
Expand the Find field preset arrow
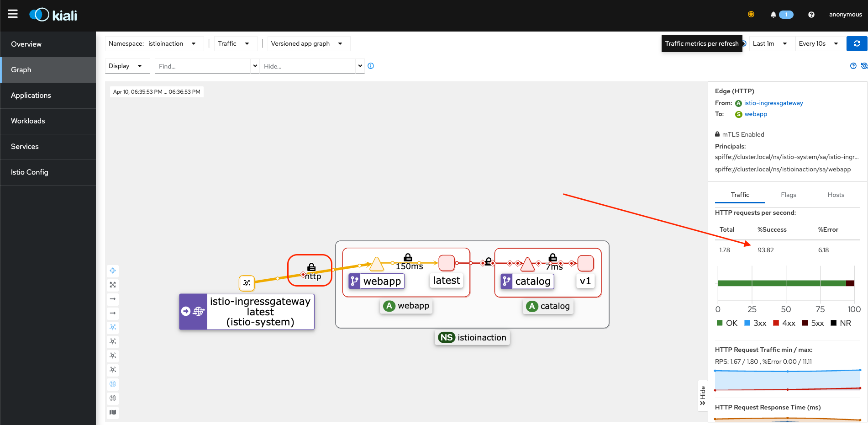(255, 66)
